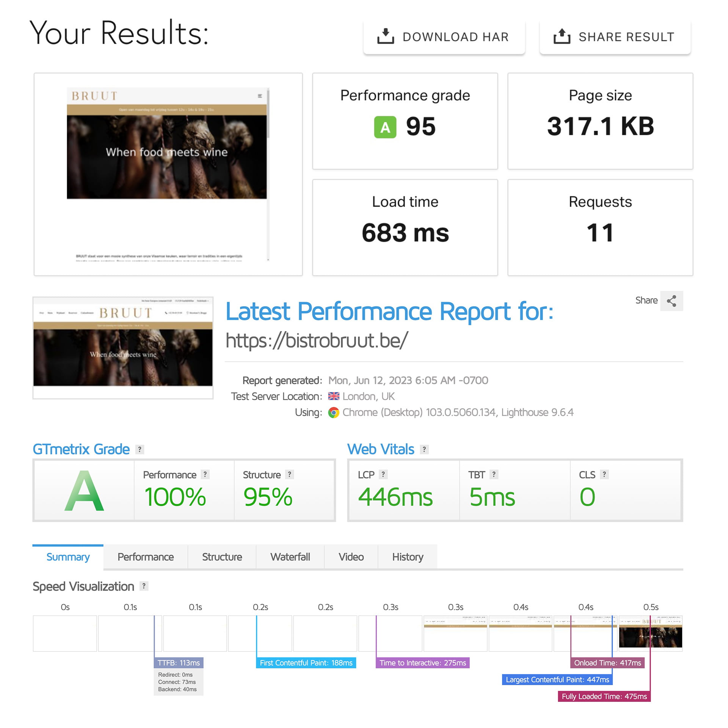
Task: Click the download icon beside Download HAR
Action: click(386, 36)
